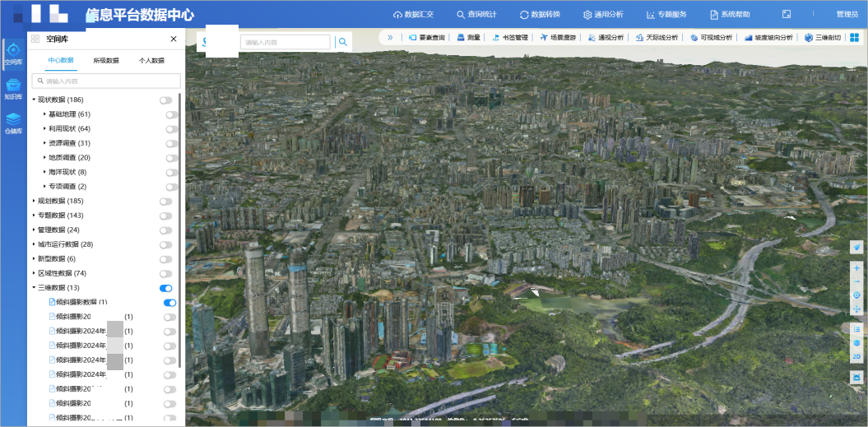
Task: Start 场景漫游 tool
Action: pyautogui.click(x=558, y=38)
